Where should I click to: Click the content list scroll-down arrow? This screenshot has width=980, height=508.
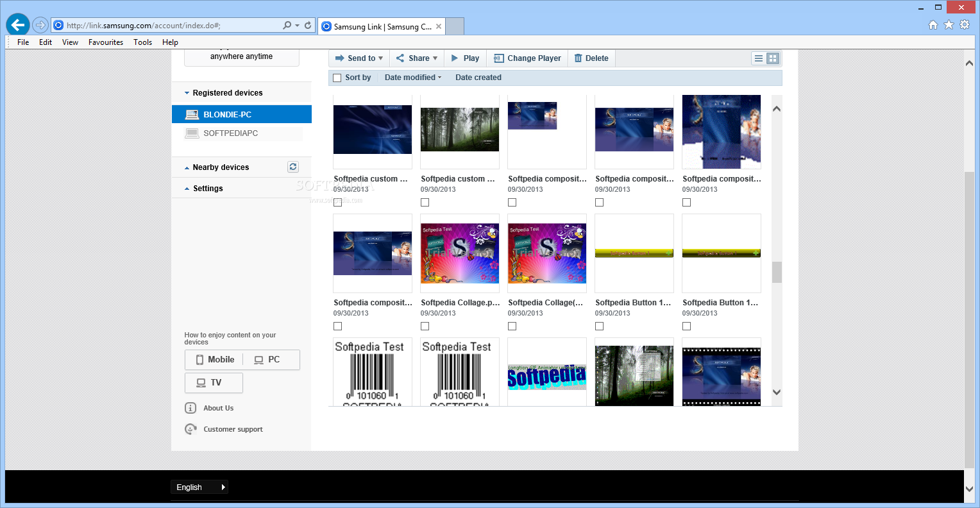point(777,392)
